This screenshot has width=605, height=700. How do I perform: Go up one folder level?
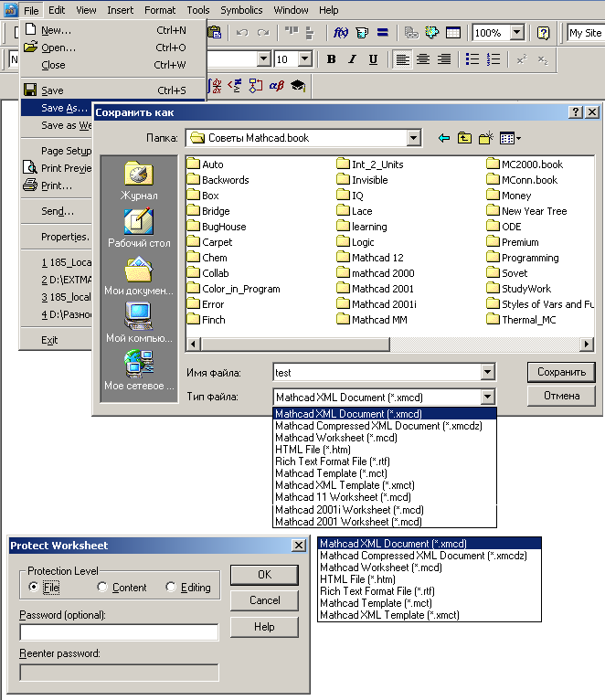click(x=464, y=138)
